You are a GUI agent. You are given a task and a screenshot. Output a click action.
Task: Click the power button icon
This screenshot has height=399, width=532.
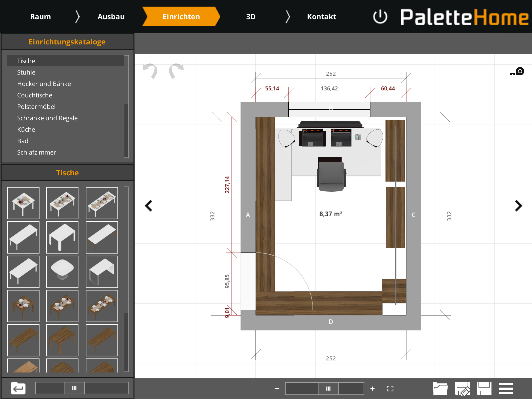(x=380, y=17)
